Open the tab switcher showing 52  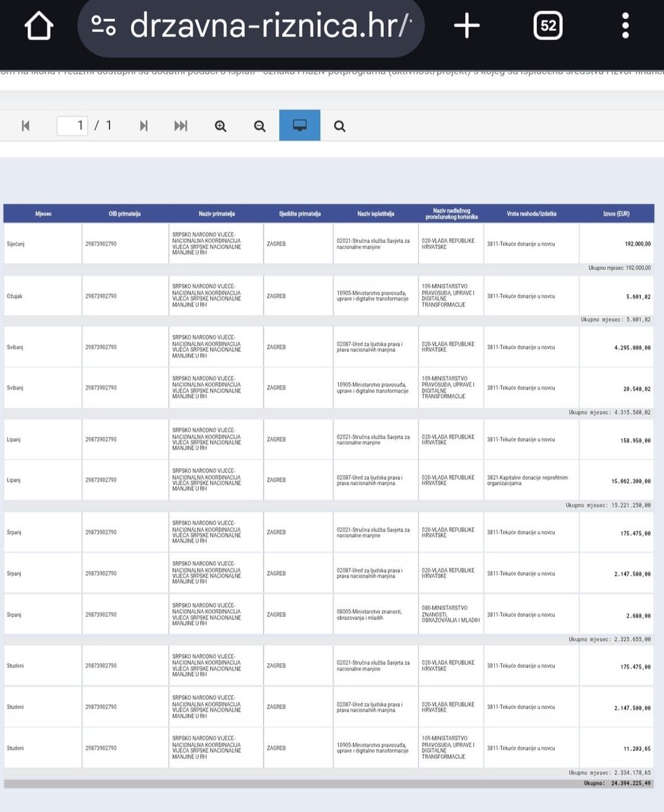tap(548, 26)
